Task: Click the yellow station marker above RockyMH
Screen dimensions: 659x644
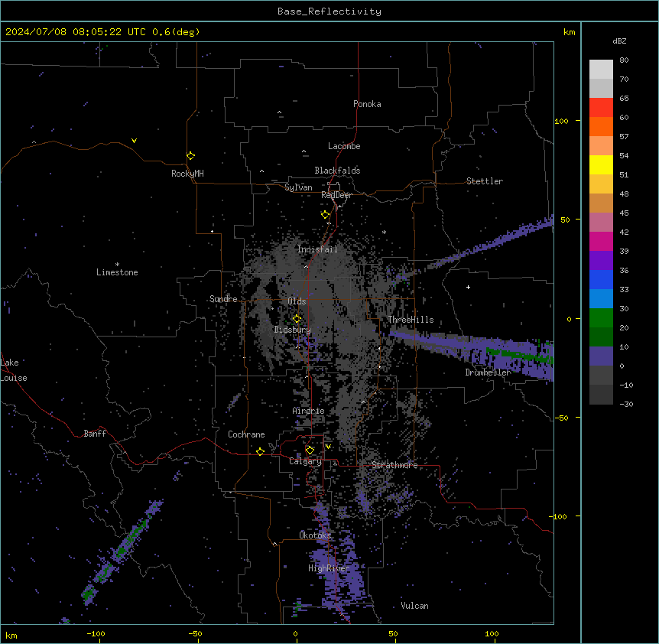Action: coord(190,155)
